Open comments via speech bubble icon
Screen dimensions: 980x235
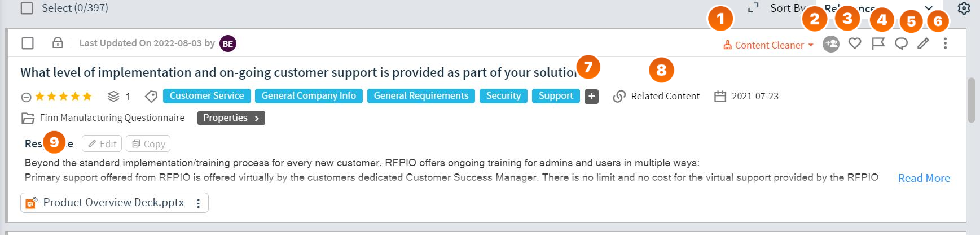901,43
